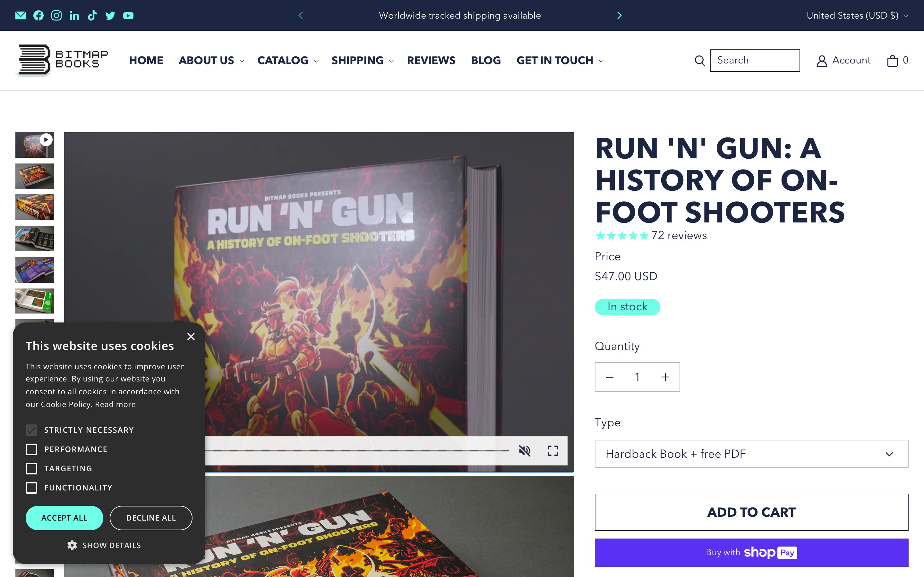
Task: Click the Facebook social icon
Action: pyautogui.click(x=38, y=15)
